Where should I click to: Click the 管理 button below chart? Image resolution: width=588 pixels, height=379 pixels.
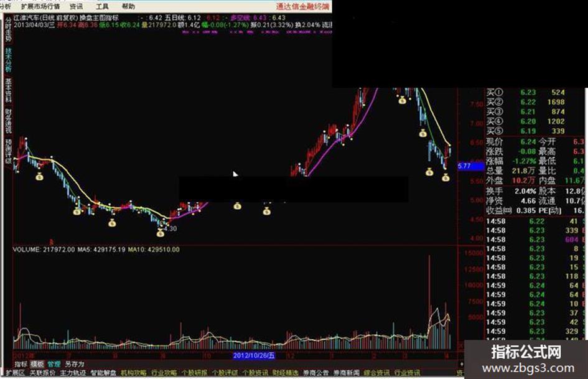[x=54, y=364]
